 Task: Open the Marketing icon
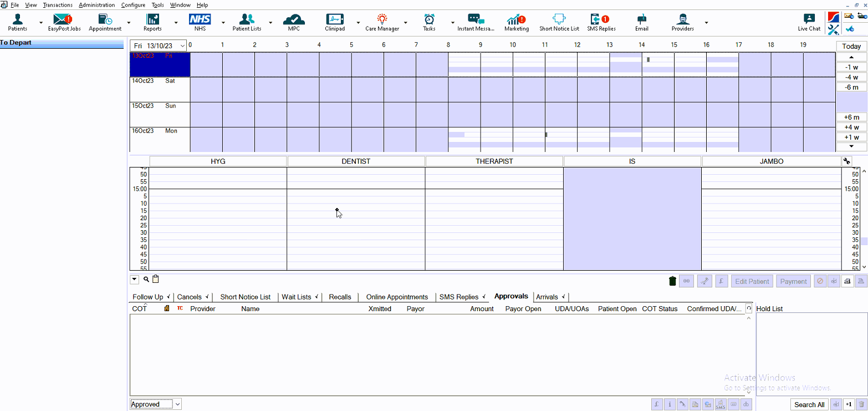(x=517, y=22)
